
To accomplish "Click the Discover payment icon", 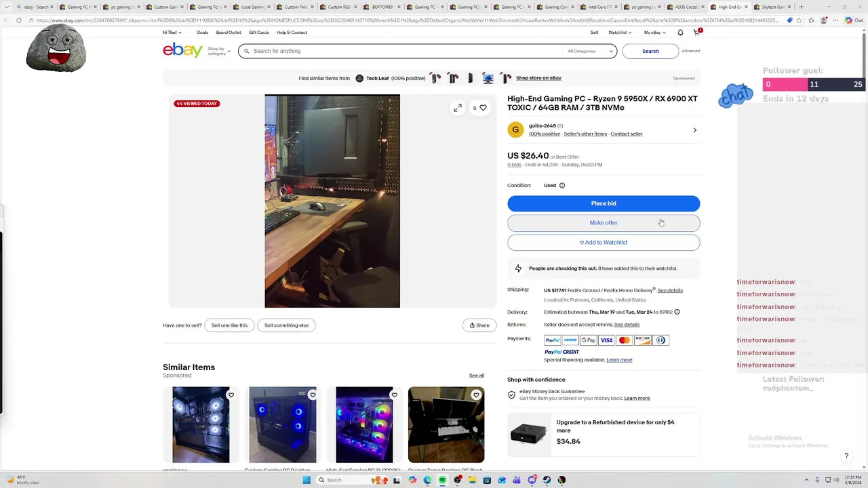I will [x=642, y=340].
